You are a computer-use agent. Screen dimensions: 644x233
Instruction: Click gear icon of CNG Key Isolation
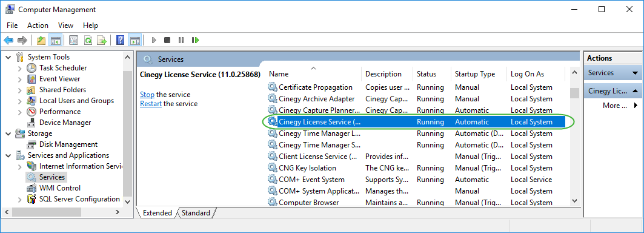point(272,167)
